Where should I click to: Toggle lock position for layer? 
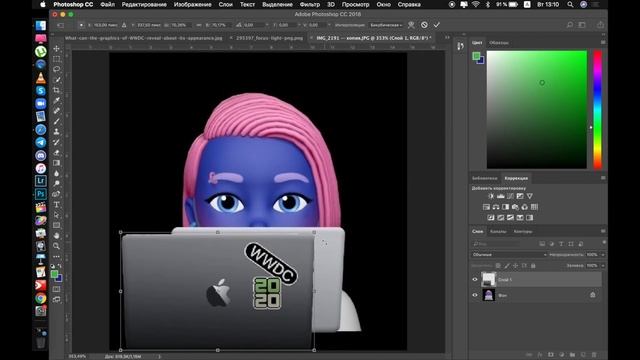516,266
